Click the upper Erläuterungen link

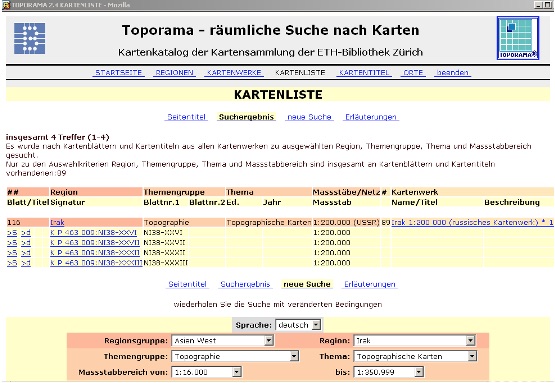(371, 117)
